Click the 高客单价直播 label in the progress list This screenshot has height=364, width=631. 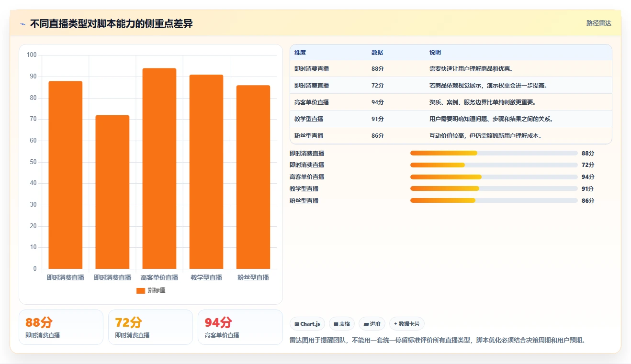(307, 177)
